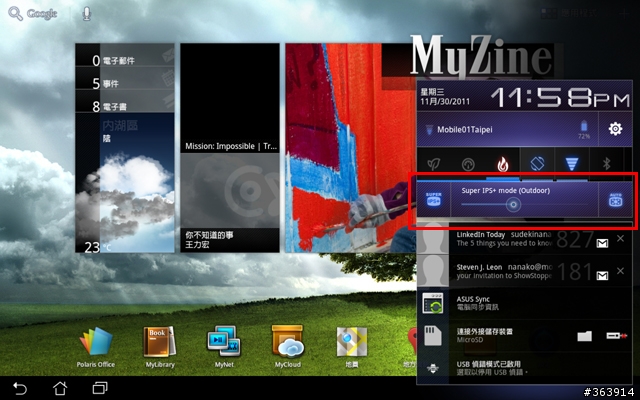640x400 pixels.
Task: Toggle Wi-Fi quick setting
Action: (x=572, y=164)
